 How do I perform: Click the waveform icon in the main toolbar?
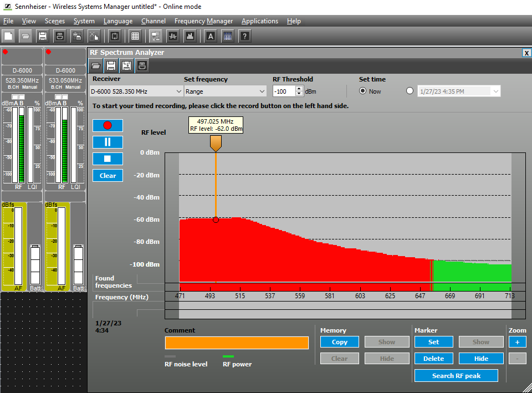[x=173, y=36]
